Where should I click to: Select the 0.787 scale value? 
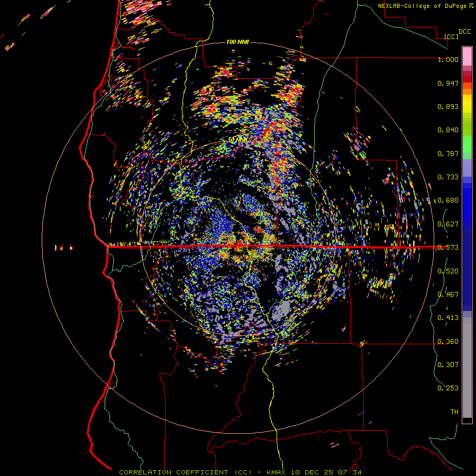click(x=448, y=153)
